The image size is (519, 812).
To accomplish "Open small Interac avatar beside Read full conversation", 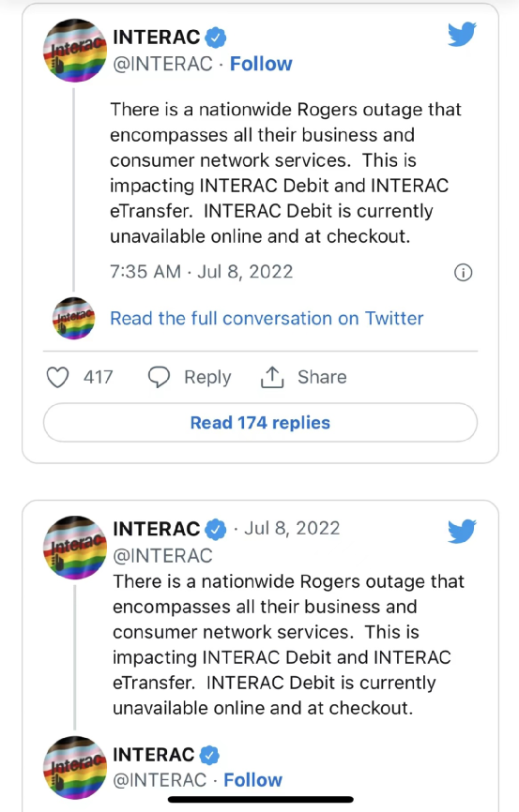I will pos(73,319).
